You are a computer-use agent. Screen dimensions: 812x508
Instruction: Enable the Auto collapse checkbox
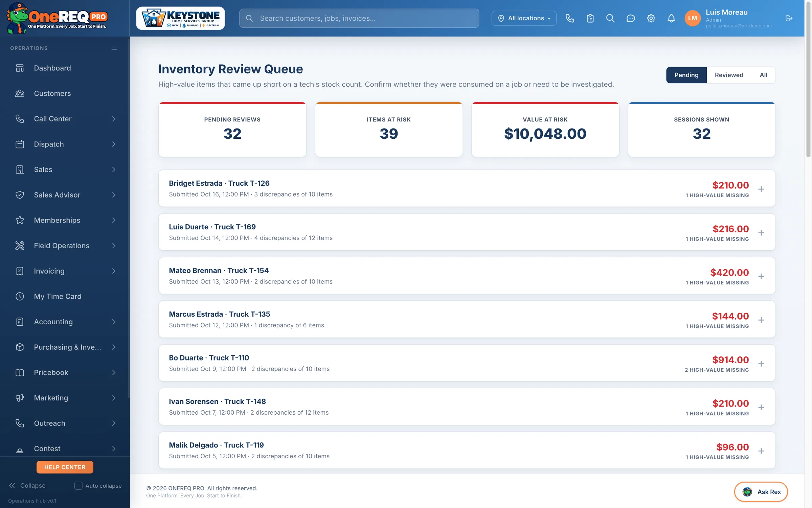pyautogui.click(x=78, y=486)
